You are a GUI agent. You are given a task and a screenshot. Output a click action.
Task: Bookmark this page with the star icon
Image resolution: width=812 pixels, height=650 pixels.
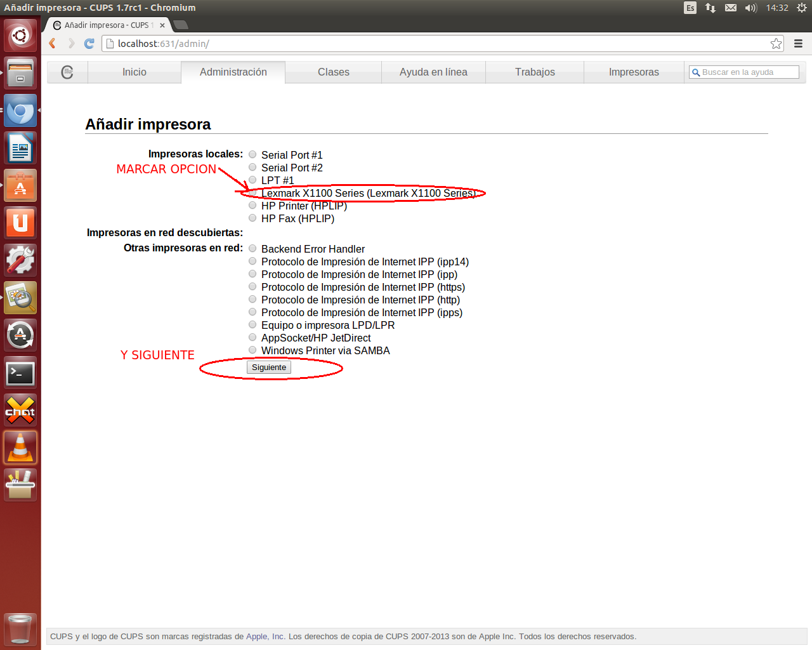pyautogui.click(x=776, y=43)
